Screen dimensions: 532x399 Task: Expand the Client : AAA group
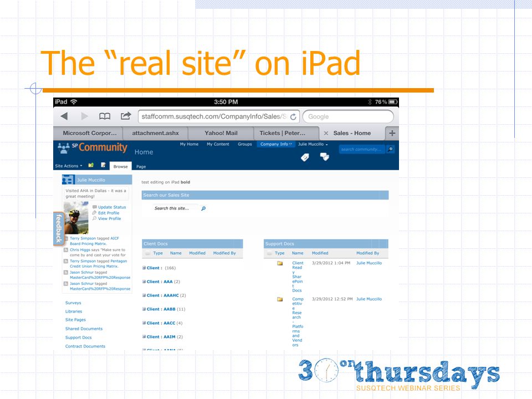(x=144, y=282)
